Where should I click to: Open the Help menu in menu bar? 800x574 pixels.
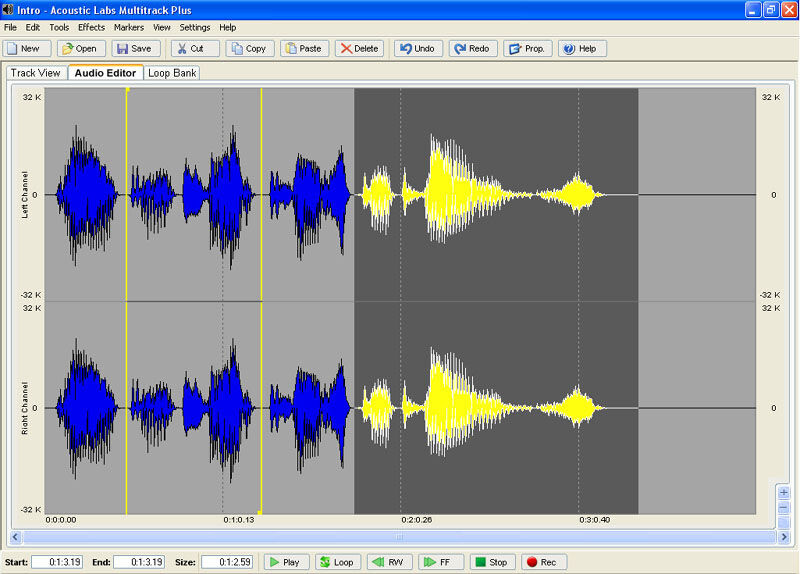[228, 28]
